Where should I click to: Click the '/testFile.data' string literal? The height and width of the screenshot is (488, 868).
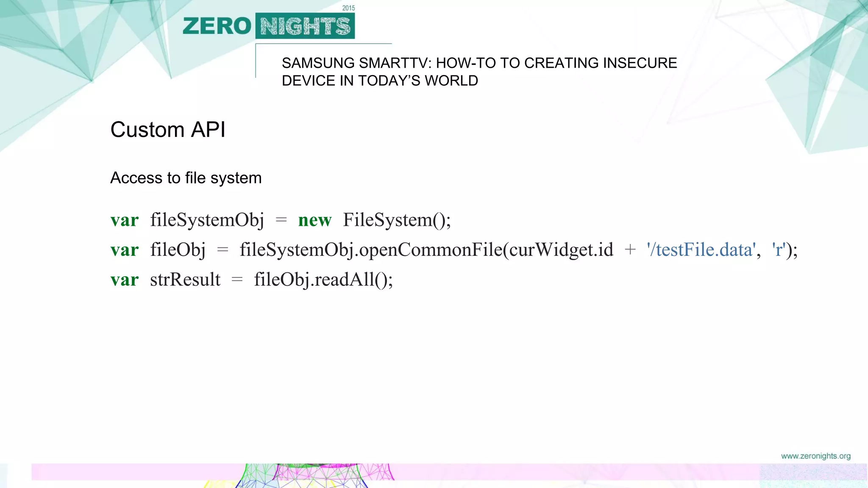[x=701, y=250]
